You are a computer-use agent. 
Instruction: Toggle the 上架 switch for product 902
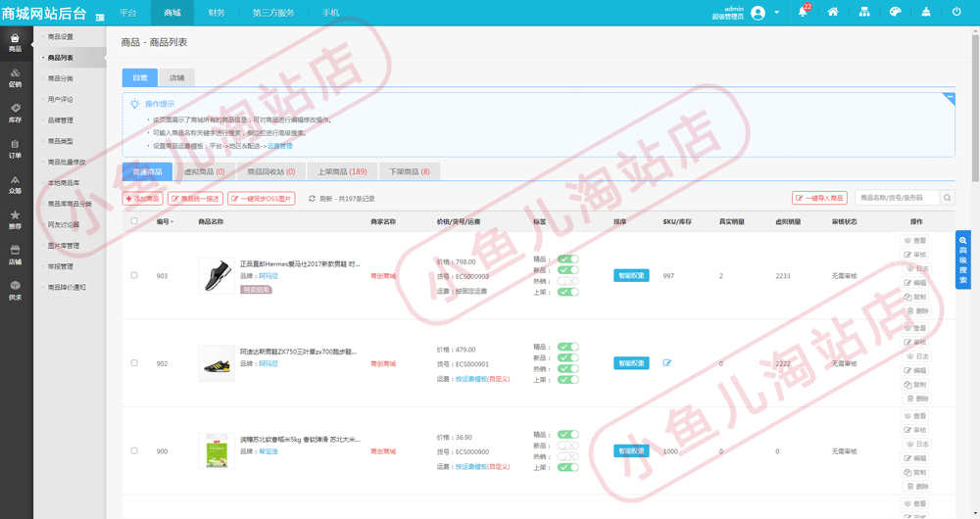pyautogui.click(x=568, y=380)
